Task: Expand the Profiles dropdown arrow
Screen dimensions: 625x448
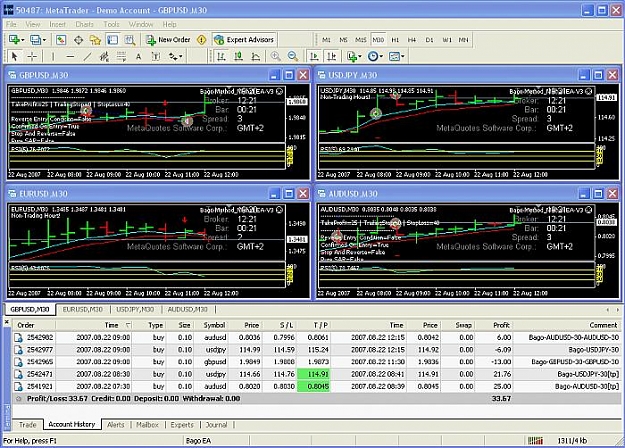Action: click(x=44, y=40)
